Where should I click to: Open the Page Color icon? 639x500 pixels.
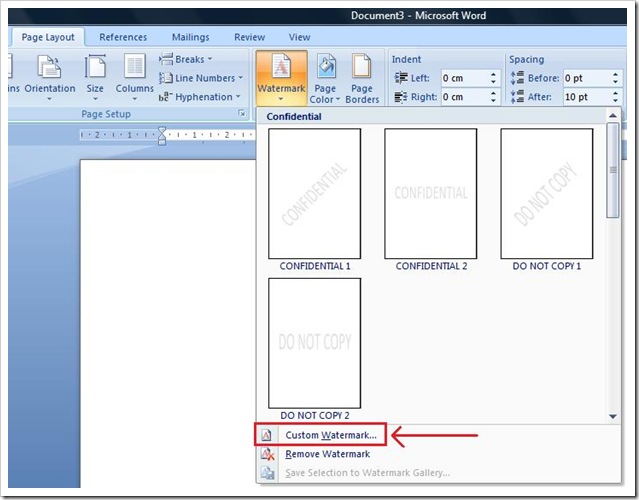[326, 66]
